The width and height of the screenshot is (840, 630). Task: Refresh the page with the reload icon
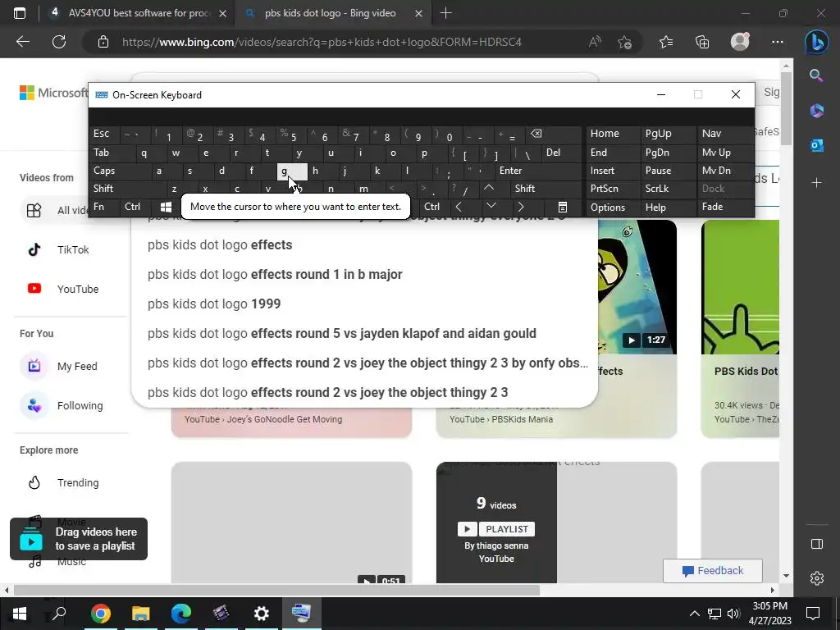click(x=59, y=42)
